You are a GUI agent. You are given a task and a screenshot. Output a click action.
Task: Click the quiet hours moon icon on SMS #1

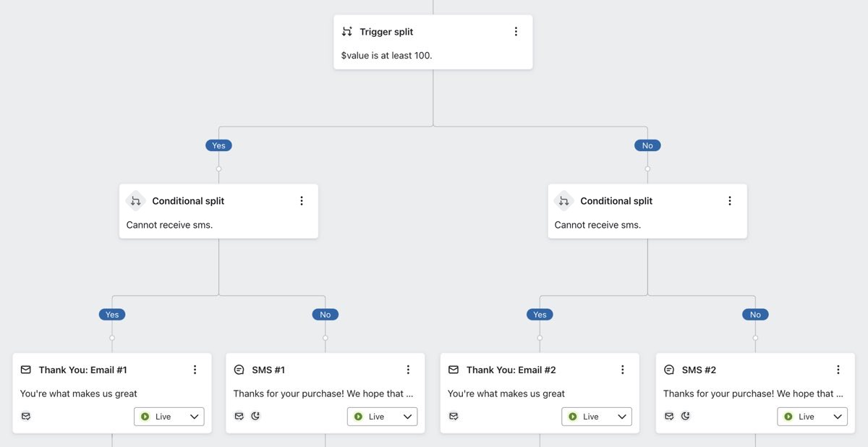tap(255, 416)
